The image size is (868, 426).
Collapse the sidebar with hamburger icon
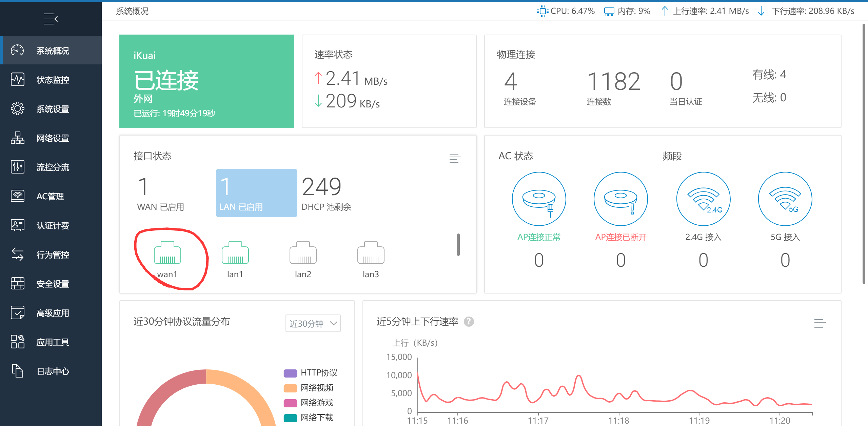tap(51, 19)
